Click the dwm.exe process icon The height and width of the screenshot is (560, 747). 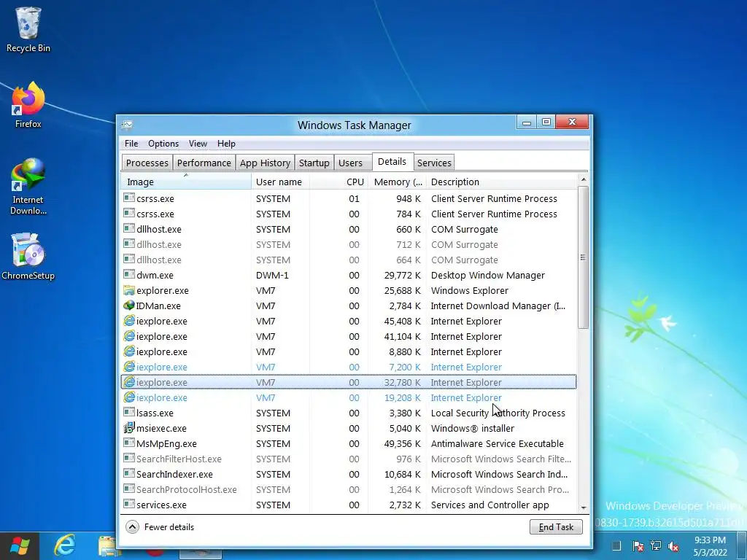(x=128, y=274)
